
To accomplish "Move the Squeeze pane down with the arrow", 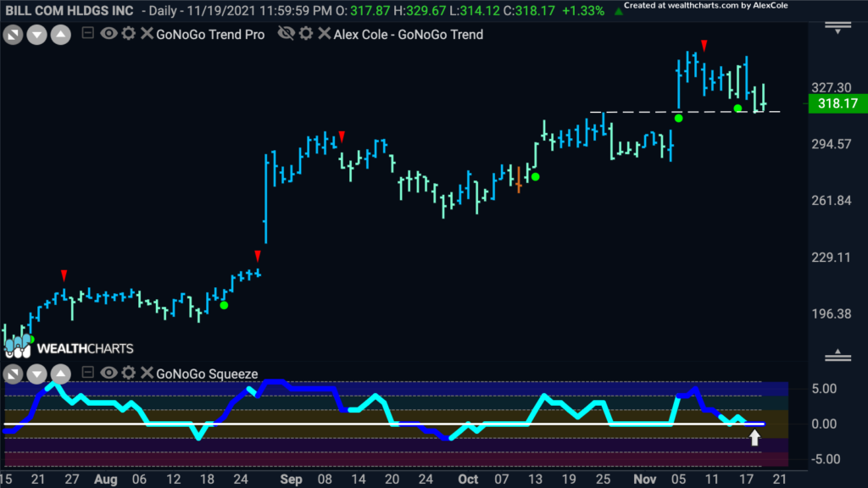I will [36, 374].
